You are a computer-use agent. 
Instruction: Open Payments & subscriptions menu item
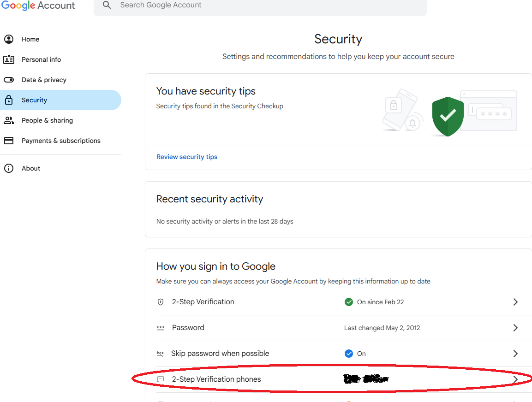pos(60,141)
